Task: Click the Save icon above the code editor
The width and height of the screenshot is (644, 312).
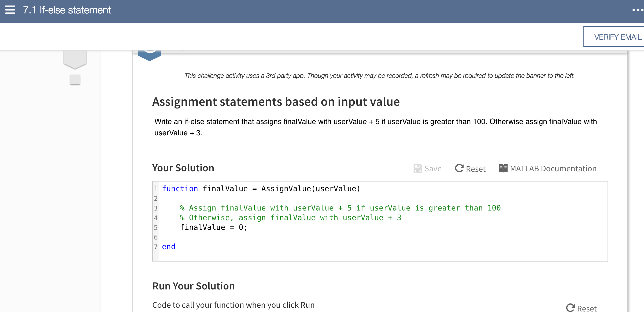Action: tap(418, 168)
